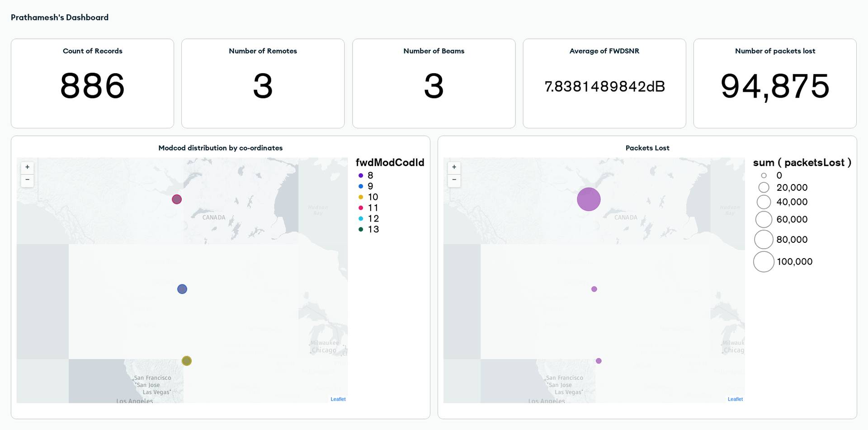
Task: Click the blue marker on Modcod map
Action: coord(182,289)
